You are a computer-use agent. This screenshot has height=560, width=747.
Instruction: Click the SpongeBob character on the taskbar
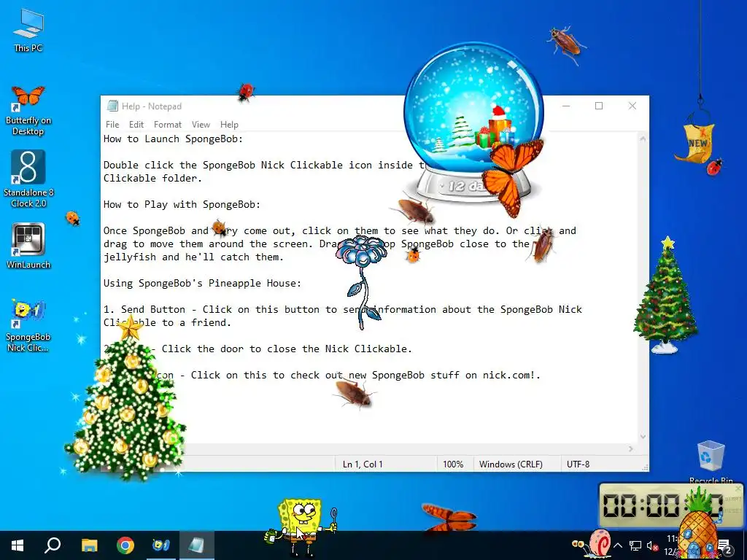coord(301,526)
